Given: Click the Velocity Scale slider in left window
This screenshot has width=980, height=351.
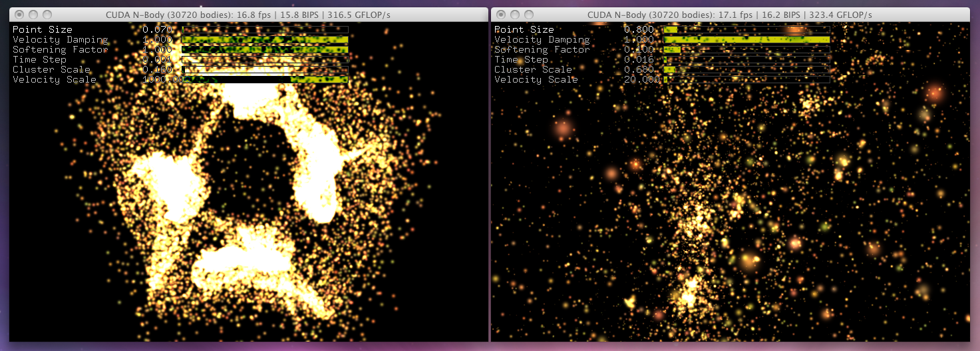Looking at the screenshot, I should [265, 80].
